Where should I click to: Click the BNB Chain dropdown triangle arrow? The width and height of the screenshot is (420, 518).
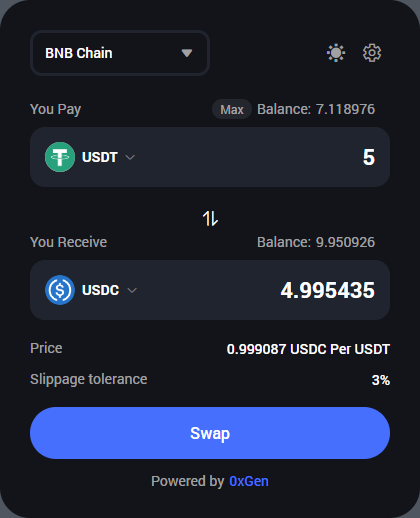(x=187, y=53)
